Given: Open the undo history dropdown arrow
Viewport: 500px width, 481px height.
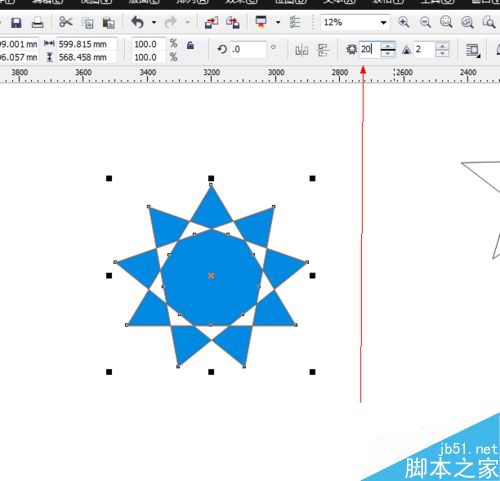Looking at the screenshot, I should (154, 22).
